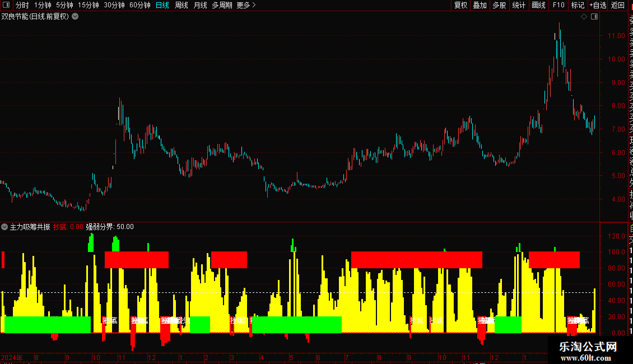The width and height of the screenshot is (633, 364).
Task: Expand the 主力吸筹共振 indicator dropdown circle
Action: (4, 227)
